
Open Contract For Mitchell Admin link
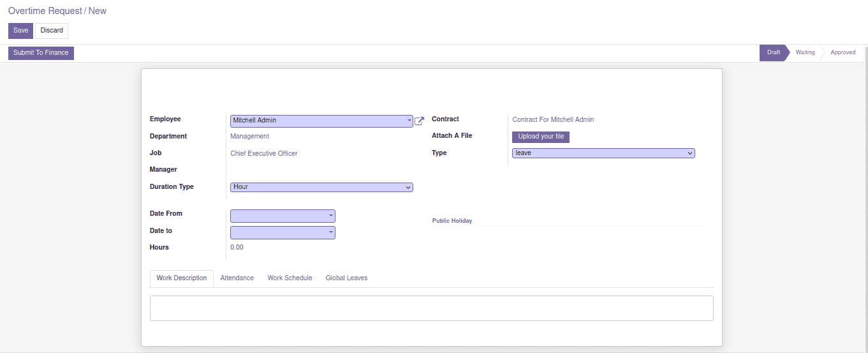tap(552, 120)
